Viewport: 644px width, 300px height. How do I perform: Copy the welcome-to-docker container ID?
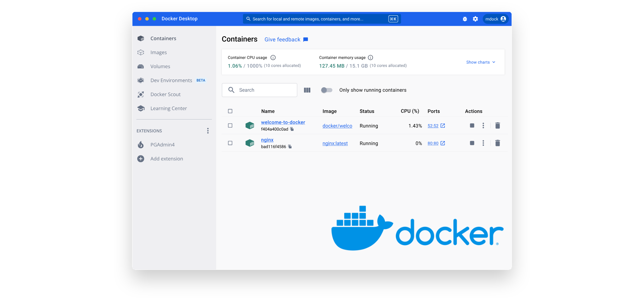pyautogui.click(x=292, y=129)
